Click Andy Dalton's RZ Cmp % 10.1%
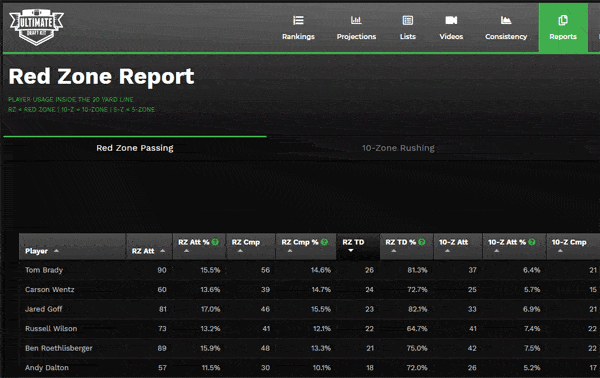The image size is (600, 378). [321, 368]
